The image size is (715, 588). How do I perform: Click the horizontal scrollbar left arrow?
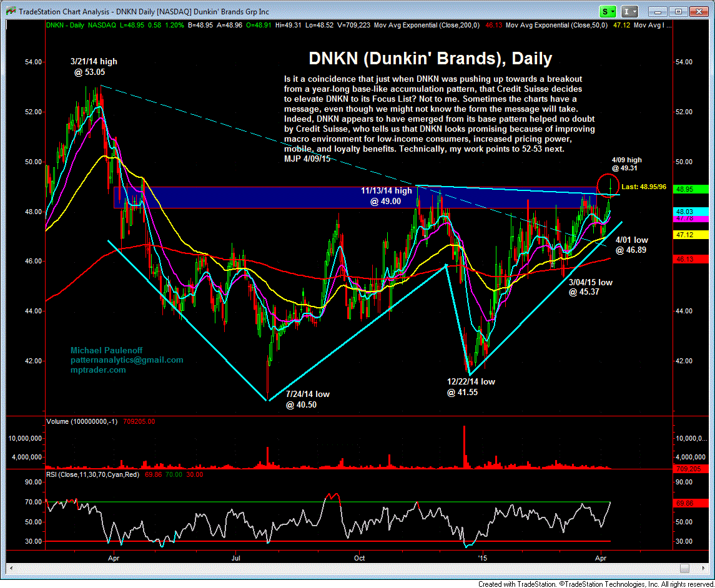tap(11, 568)
